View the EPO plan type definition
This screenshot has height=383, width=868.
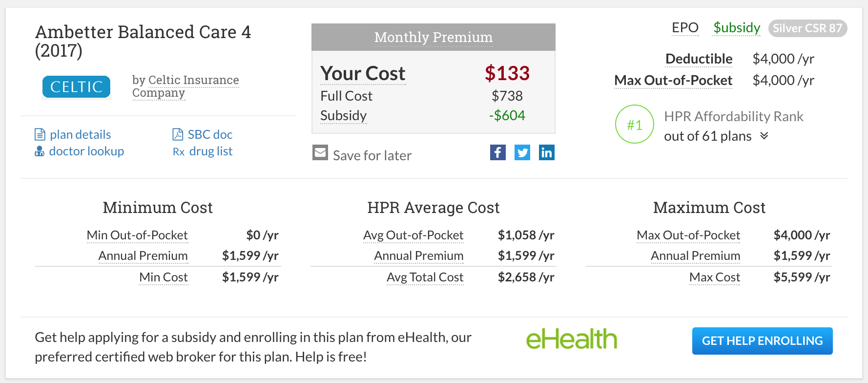(685, 28)
